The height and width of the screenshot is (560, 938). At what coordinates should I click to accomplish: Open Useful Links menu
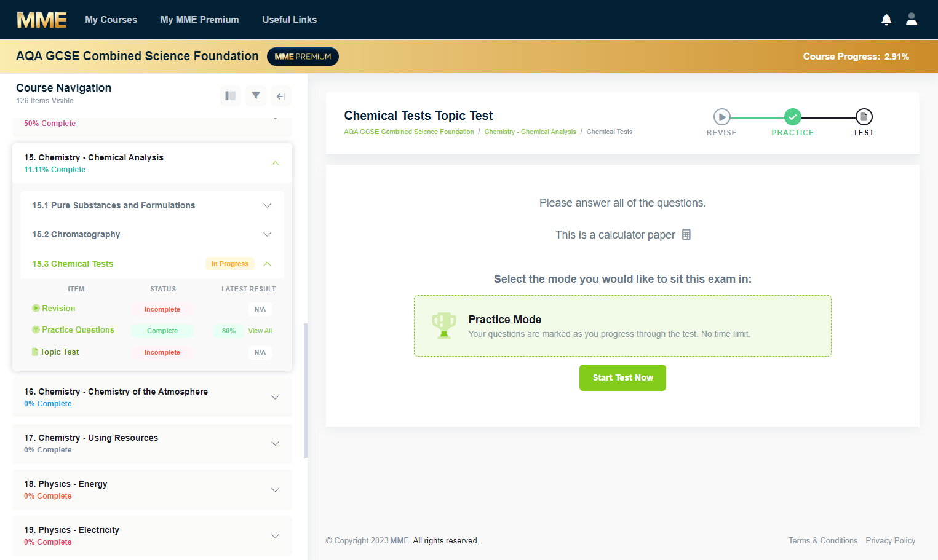tap(289, 20)
